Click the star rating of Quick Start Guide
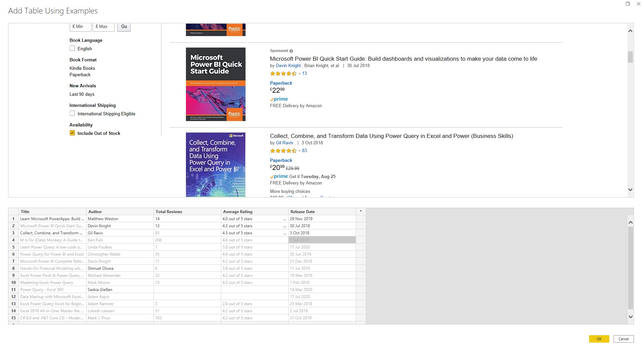 (283, 74)
